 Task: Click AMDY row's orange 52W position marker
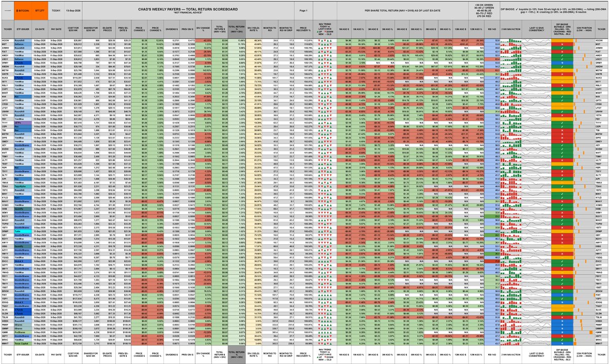click(x=584, y=55)
